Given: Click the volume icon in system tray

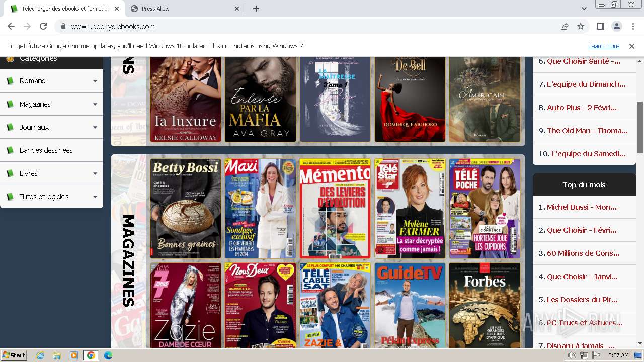Looking at the screenshot, I should point(572,355).
